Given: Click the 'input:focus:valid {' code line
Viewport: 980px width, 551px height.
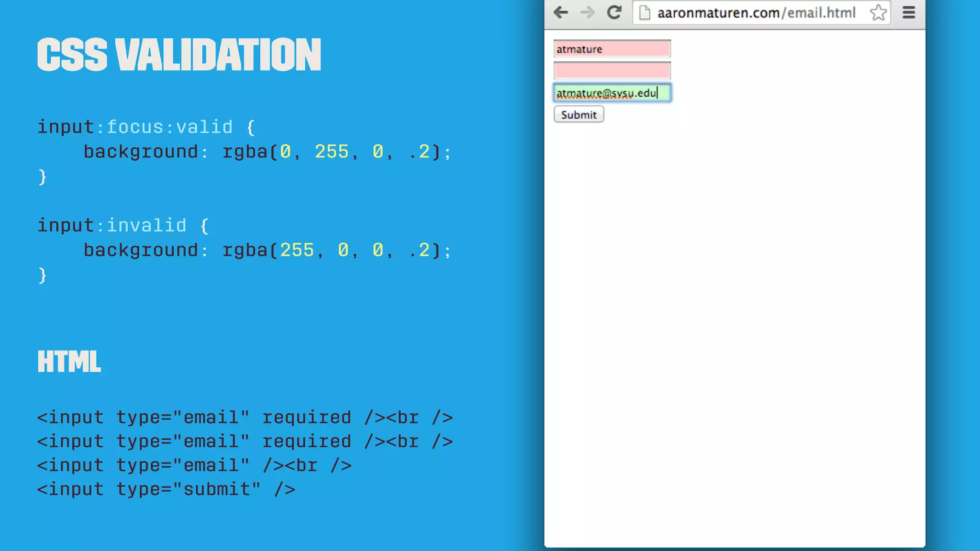Looking at the screenshot, I should click(146, 127).
